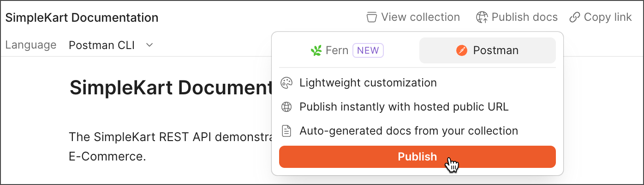Image resolution: width=644 pixels, height=185 pixels.
Task: Click the document icon beside Auto-generated docs
Action: pyautogui.click(x=286, y=131)
